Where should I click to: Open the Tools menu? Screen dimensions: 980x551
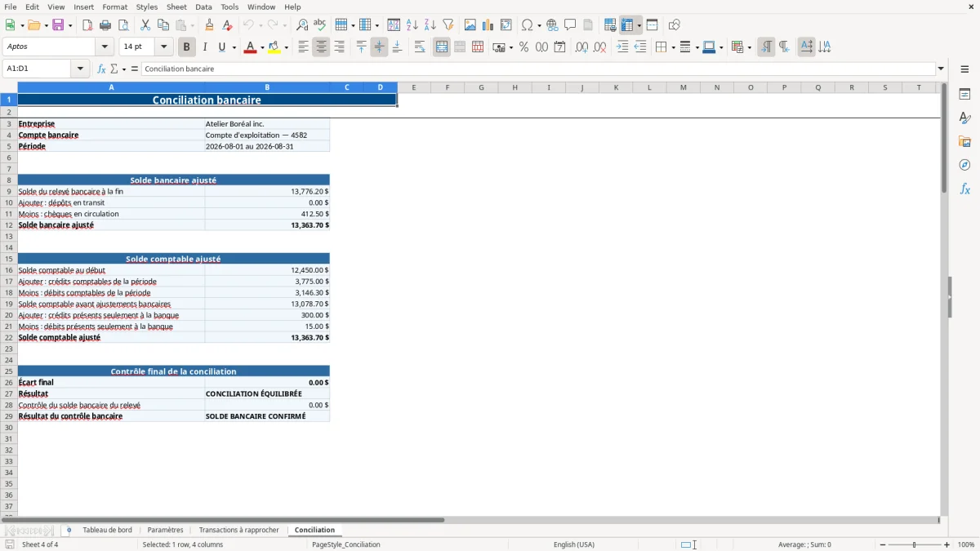pos(229,7)
